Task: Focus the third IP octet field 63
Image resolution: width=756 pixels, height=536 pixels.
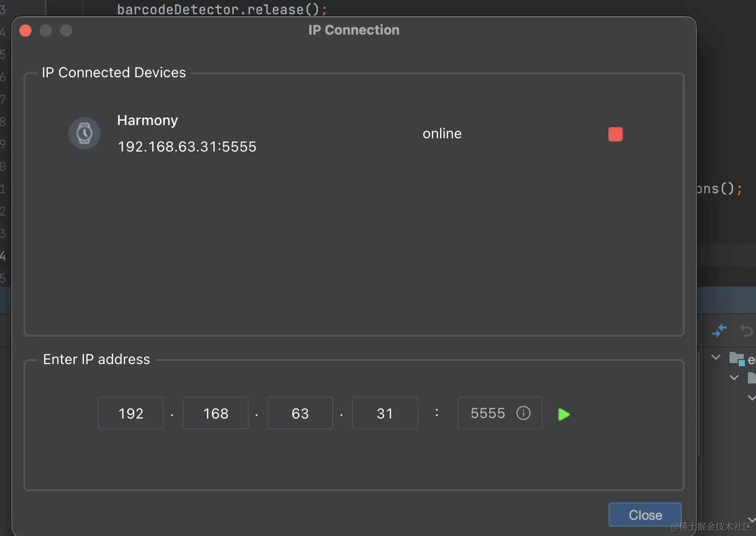Action: (x=300, y=413)
